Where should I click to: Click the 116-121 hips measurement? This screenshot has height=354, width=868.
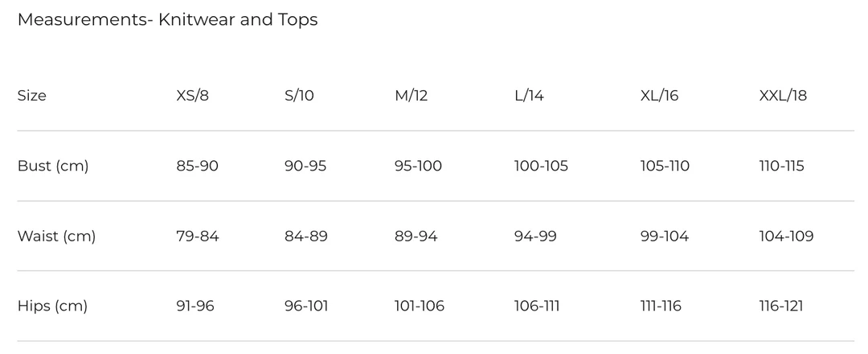pyautogui.click(x=781, y=307)
